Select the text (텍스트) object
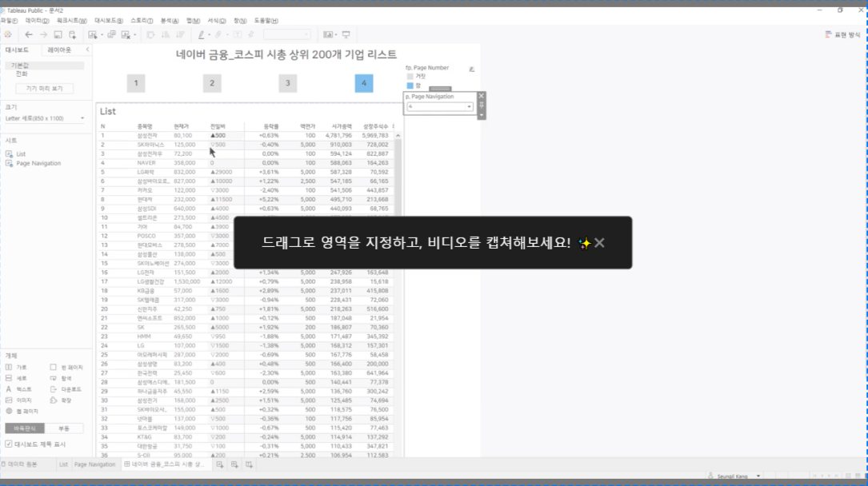Image resolution: width=868 pixels, height=486 pixels. click(x=18, y=389)
